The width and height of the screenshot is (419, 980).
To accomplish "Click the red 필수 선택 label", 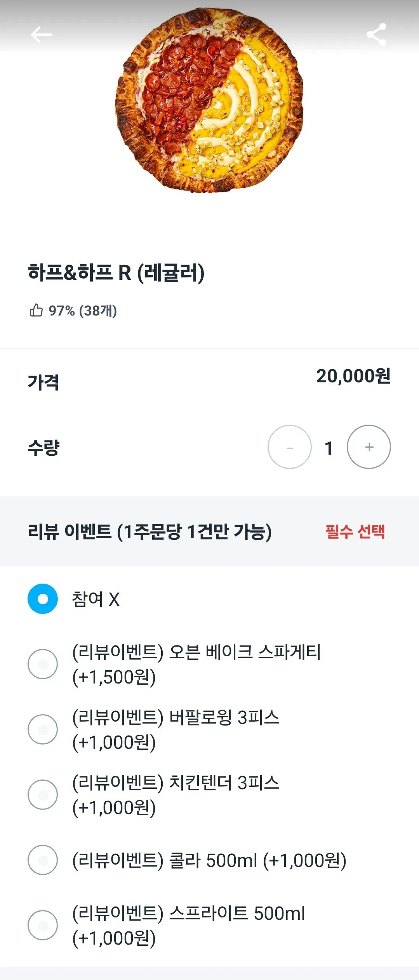I will point(355,531).
